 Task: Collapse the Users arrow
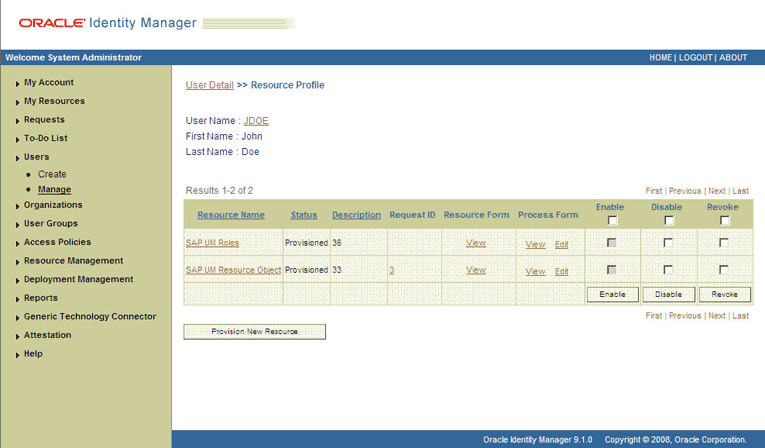pos(17,158)
